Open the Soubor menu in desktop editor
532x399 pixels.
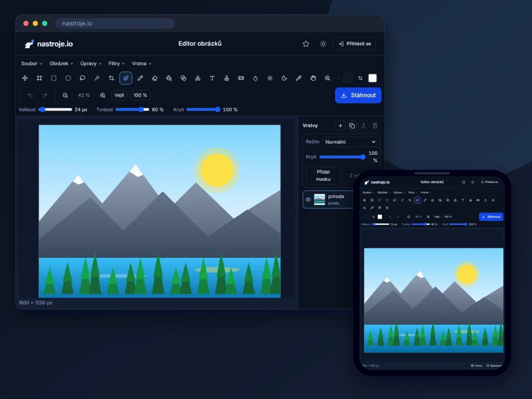[32, 63]
